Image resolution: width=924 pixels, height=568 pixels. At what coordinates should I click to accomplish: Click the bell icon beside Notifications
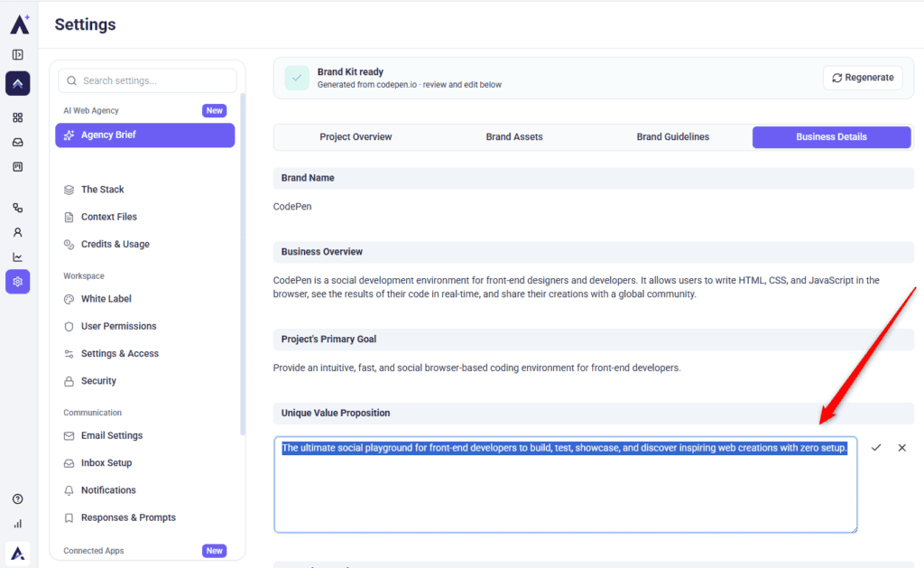click(x=69, y=490)
